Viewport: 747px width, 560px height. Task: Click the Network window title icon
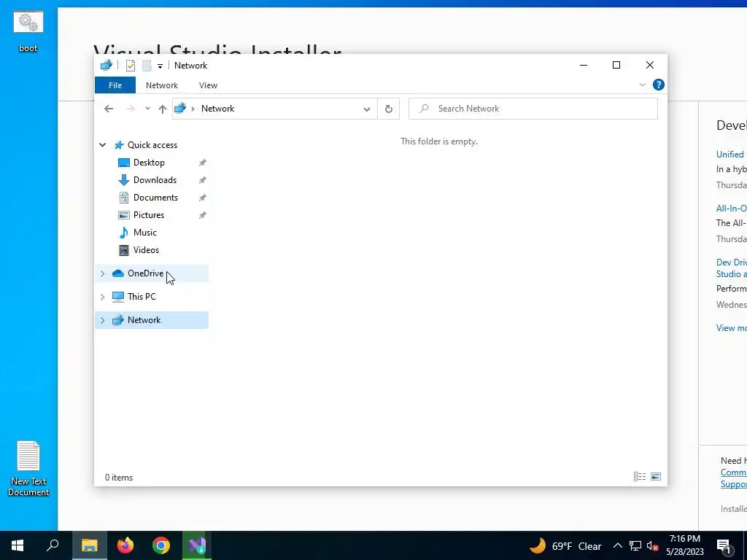pyautogui.click(x=107, y=65)
